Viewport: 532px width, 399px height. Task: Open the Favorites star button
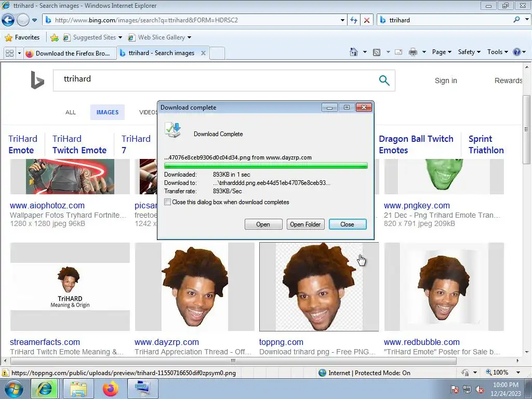(x=22, y=37)
